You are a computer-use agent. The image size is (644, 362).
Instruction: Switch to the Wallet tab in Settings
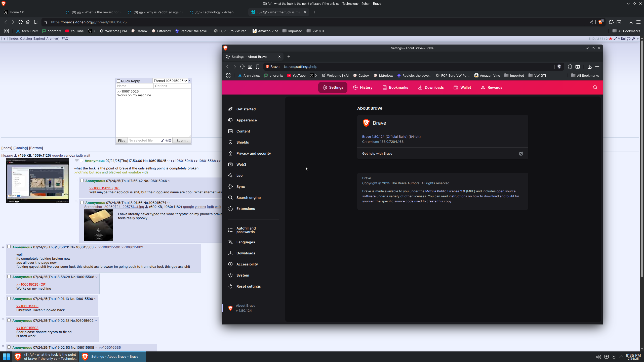pos(462,87)
